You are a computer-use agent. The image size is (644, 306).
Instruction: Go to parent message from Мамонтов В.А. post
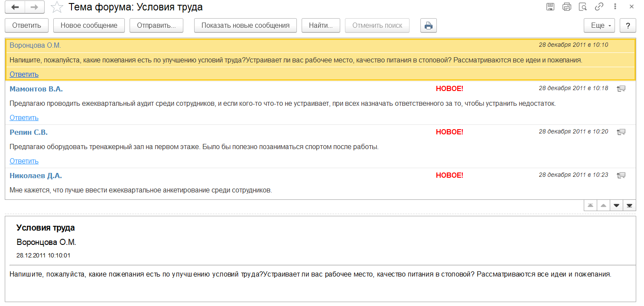pos(621,88)
